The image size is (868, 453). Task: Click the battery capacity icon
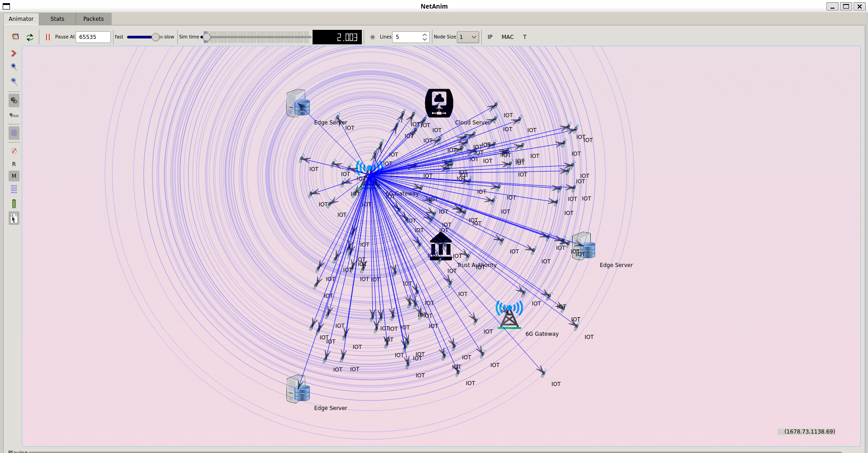pyautogui.click(x=14, y=204)
